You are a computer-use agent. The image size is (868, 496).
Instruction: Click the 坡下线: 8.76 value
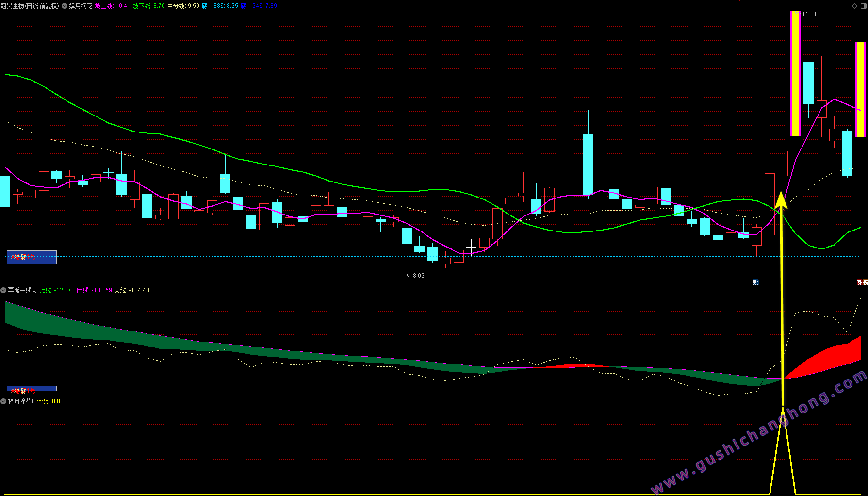tap(149, 6)
